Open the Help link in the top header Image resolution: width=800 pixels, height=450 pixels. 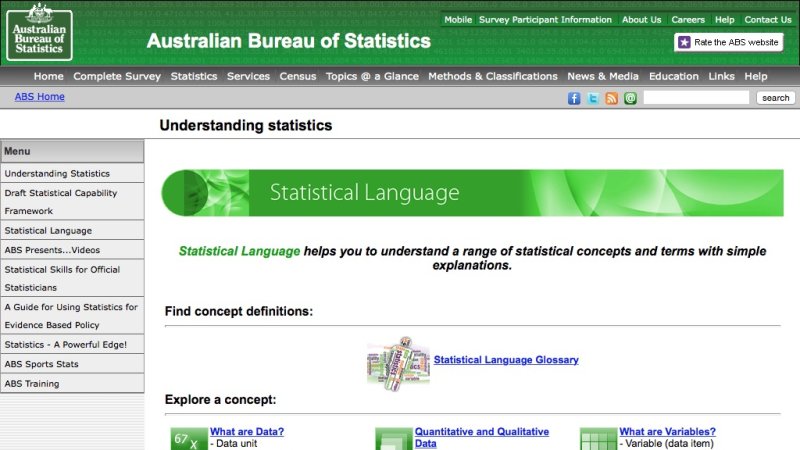[x=724, y=19]
